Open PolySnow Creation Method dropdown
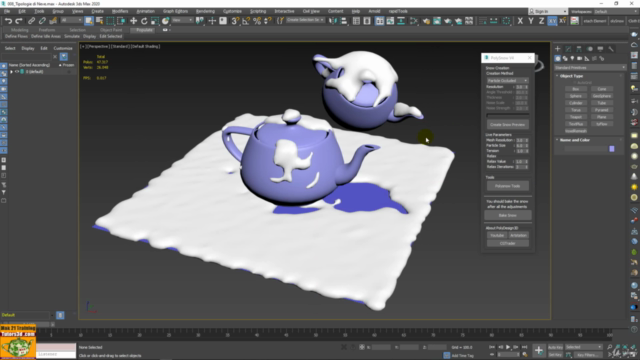Viewport: 640px width, 360px height. tap(507, 81)
